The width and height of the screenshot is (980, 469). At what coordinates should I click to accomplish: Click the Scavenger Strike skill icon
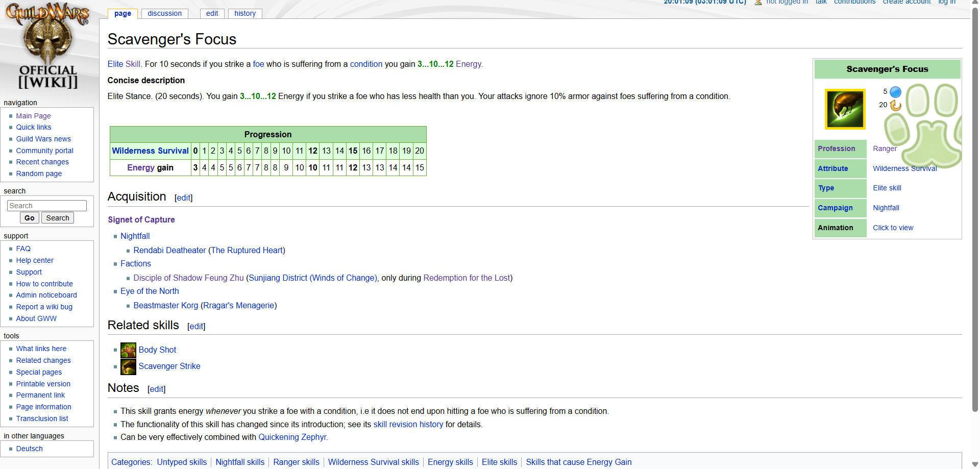(x=128, y=366)
